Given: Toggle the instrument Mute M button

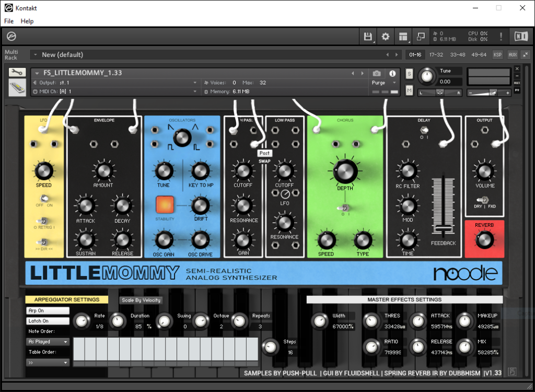Looking at the screenshot, I should click(409, 90).
